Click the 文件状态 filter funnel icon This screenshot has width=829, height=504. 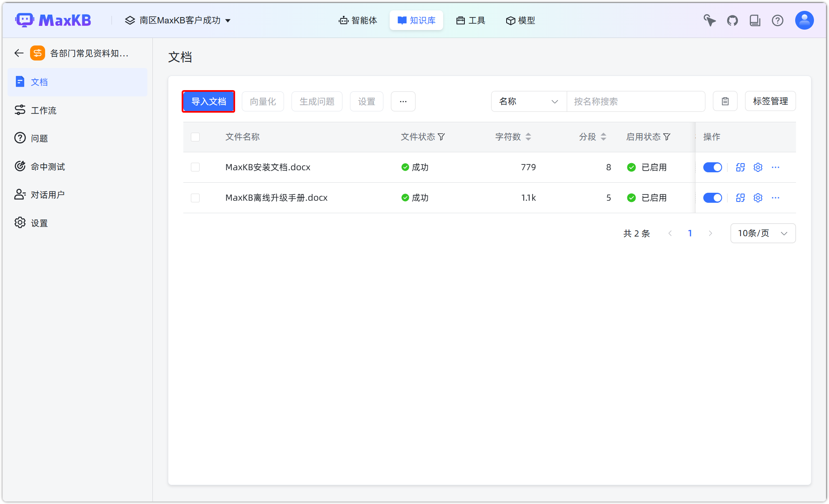point(442,136)
